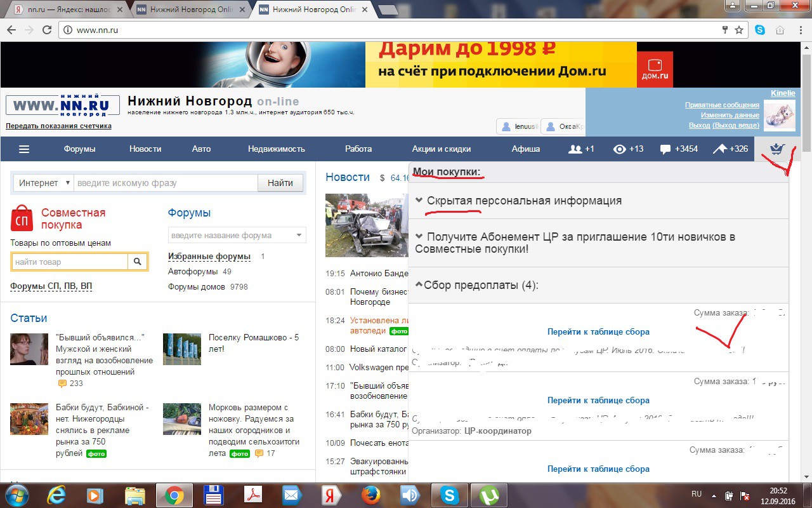Open Работа in the navigation bar
812x508 pixels.
(358, 149)
